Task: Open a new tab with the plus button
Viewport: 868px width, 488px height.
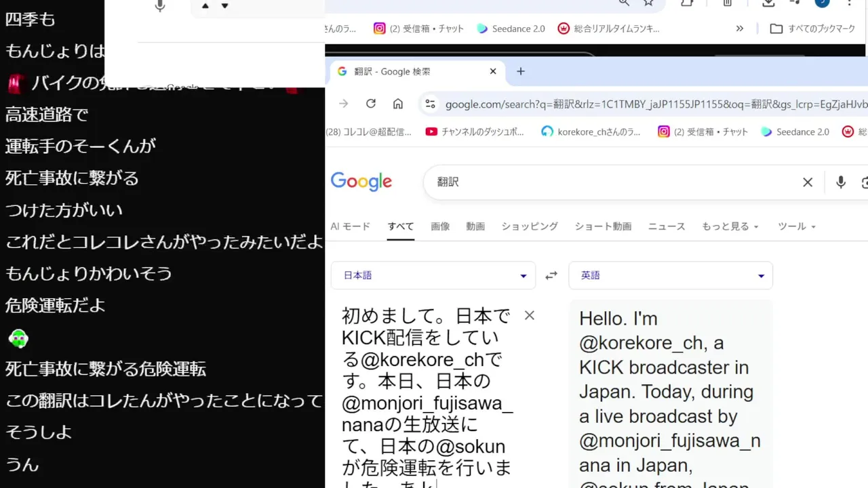Action: [521, 71]
